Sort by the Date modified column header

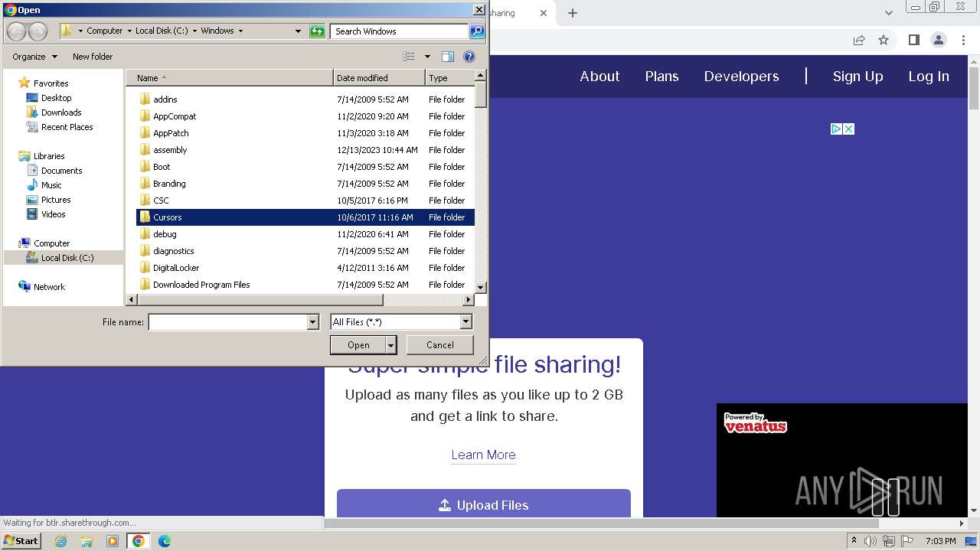(379, 78)
